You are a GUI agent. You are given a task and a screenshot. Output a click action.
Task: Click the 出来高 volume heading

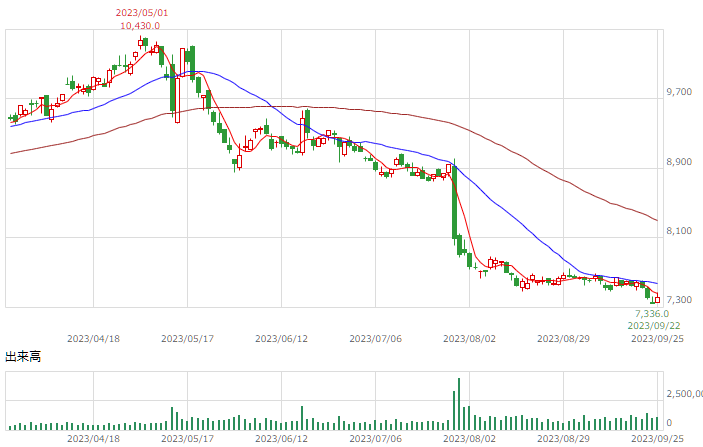coord(23,357)
